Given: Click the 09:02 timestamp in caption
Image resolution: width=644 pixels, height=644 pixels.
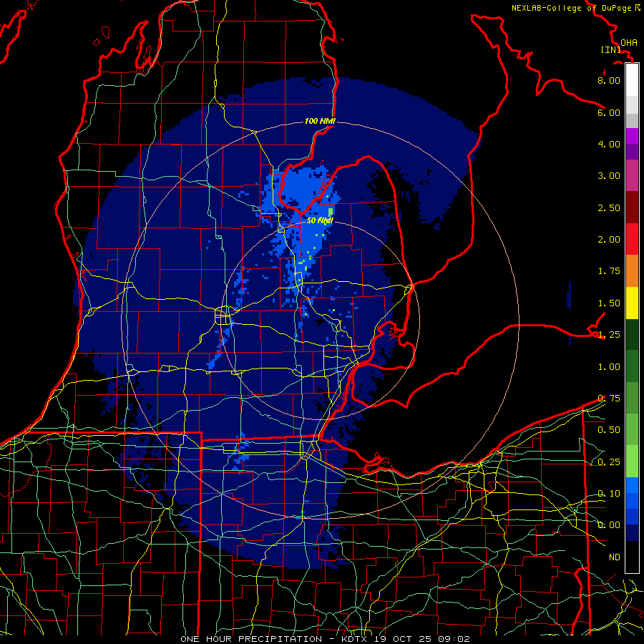Looking at the screenshot, I should 454,639.
